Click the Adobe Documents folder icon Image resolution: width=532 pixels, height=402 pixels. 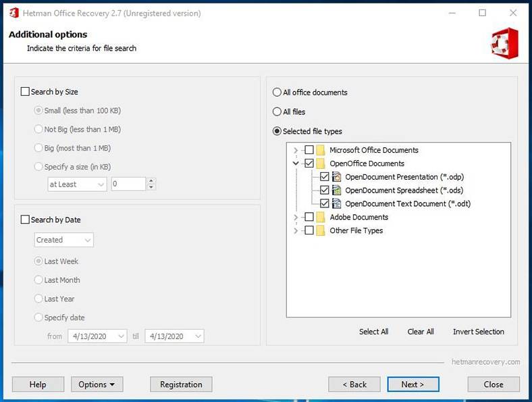pyautogui.click(x=321, y=217)
